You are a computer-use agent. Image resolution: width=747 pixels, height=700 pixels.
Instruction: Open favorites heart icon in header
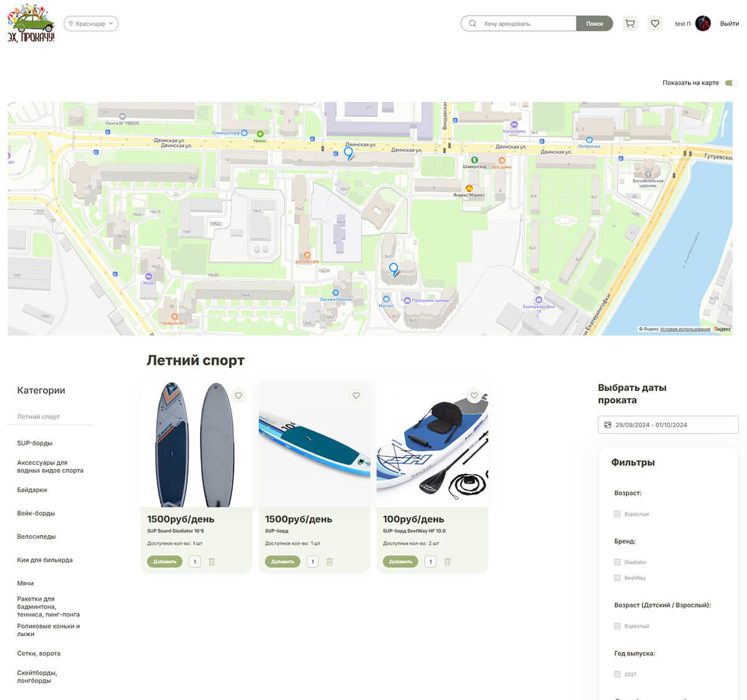(655, 24)
